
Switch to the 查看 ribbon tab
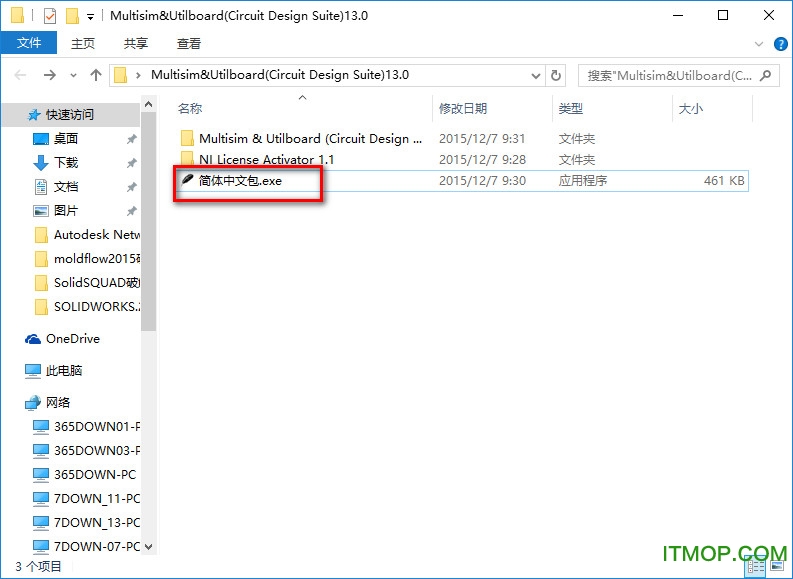point(189,43)
